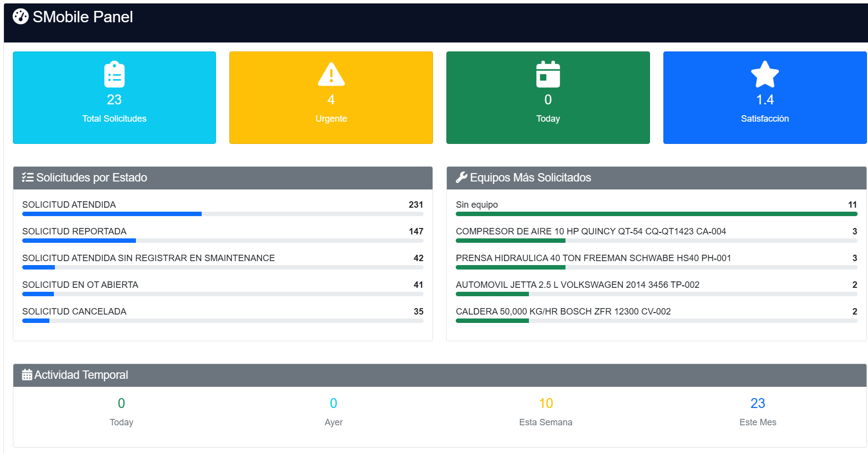
Task: Click the 231 count value
Action: tap(416, 205)
